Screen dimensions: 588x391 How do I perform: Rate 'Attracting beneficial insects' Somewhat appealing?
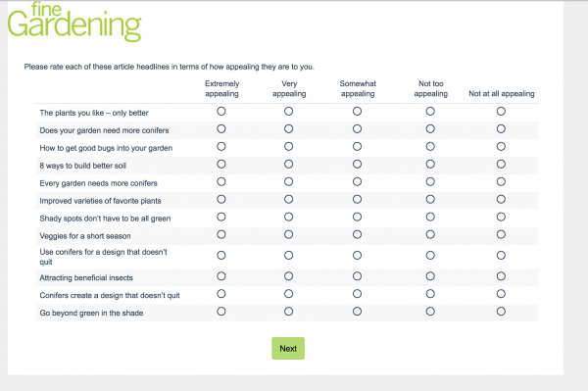[357, 276]
